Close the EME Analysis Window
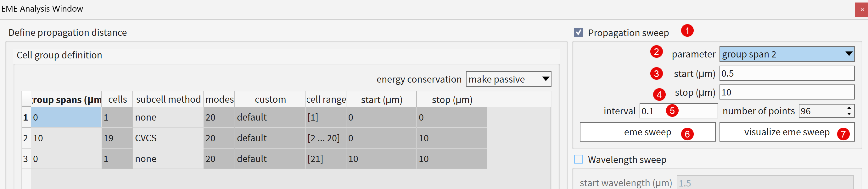Image resolution: width=868 pixels, height=189 pixels. [x=862, y=10]
